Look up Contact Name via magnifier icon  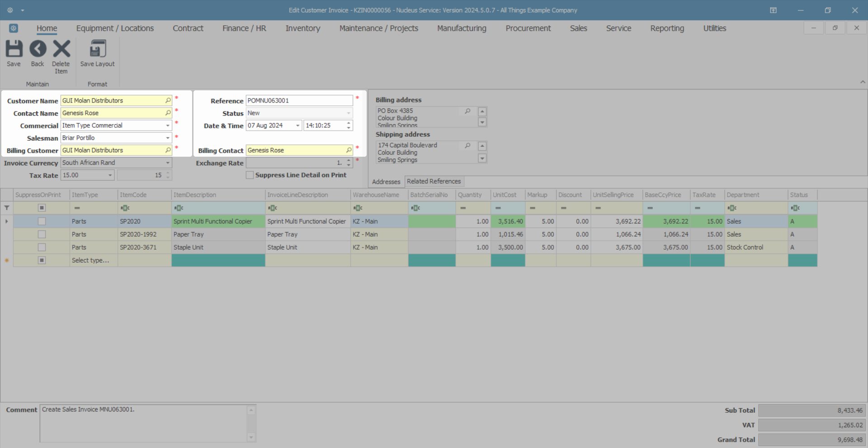point(168,113)
